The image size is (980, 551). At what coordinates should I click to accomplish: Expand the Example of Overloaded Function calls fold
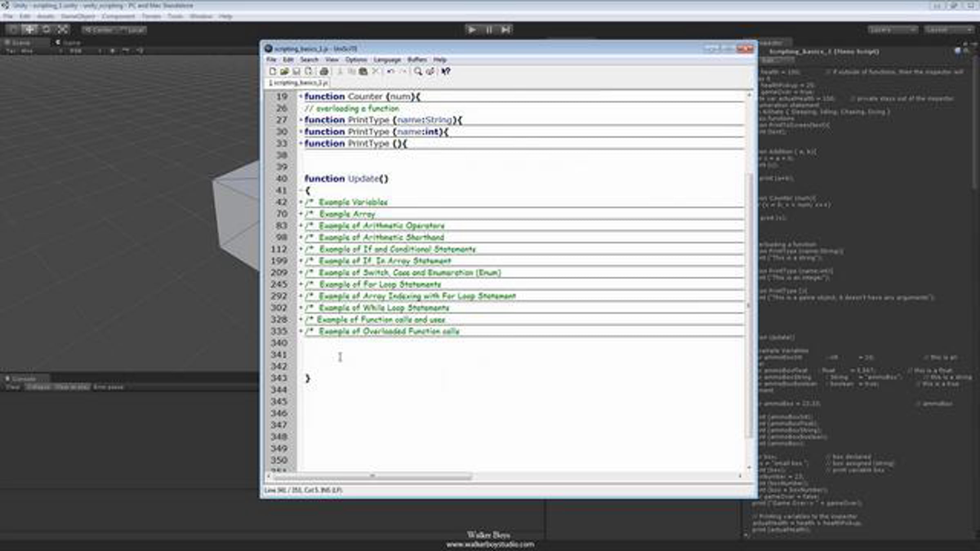point(301,331)
